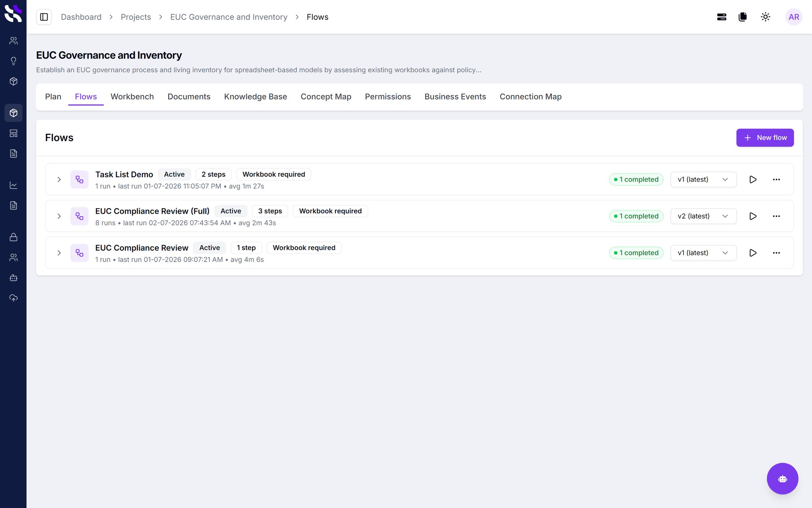Go to Projects breadcrumb
This screenshot has width=812, height=508.
click(136, 17)
